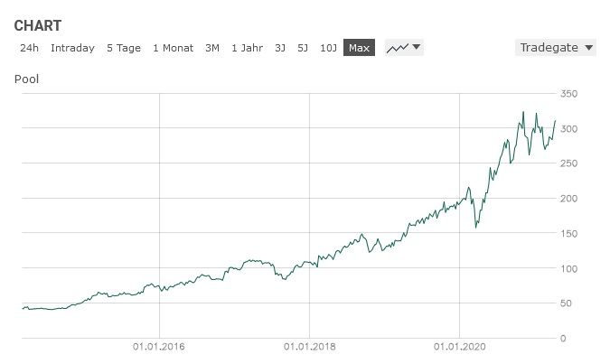The image size is (610, 364).
Task: Choose the 1 Monat period
Action: [x=174, y=48]
